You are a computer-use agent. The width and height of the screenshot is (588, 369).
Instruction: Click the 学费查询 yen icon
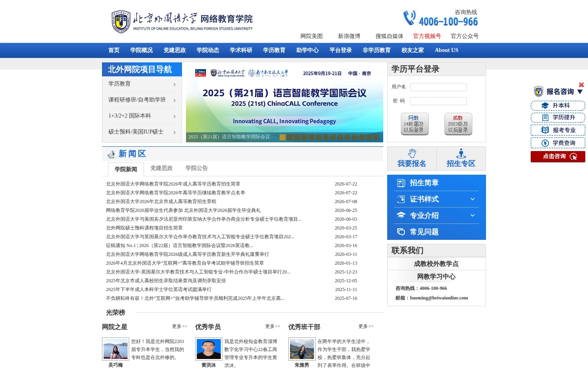point(545,143)
